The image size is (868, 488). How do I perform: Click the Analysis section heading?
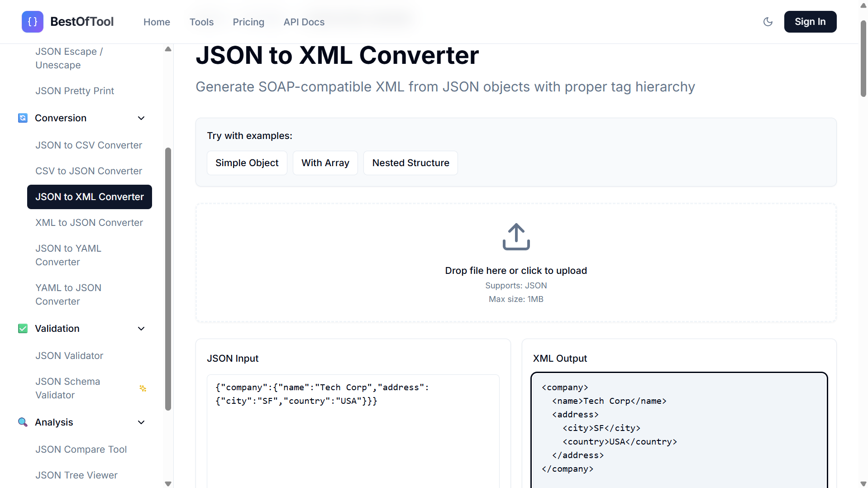point(54,422)
